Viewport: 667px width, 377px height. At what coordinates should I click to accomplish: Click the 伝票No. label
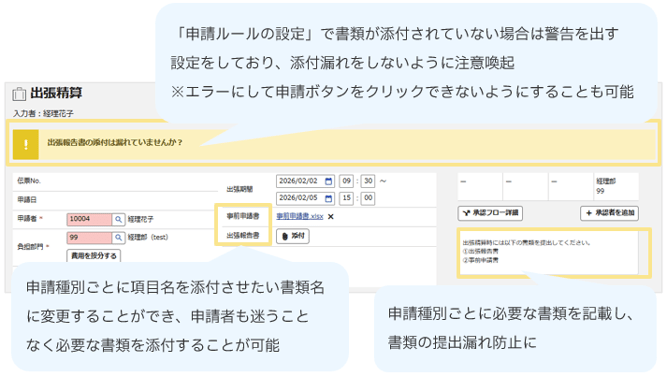(x=29, y=181)
